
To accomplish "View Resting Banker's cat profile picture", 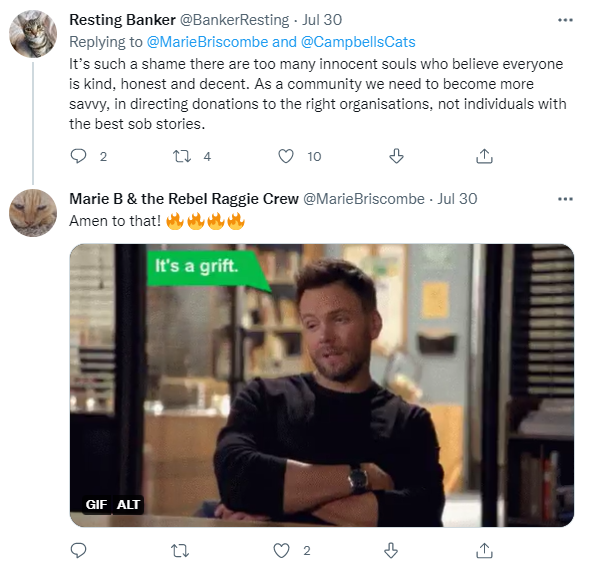I will [x=33, y=34].
